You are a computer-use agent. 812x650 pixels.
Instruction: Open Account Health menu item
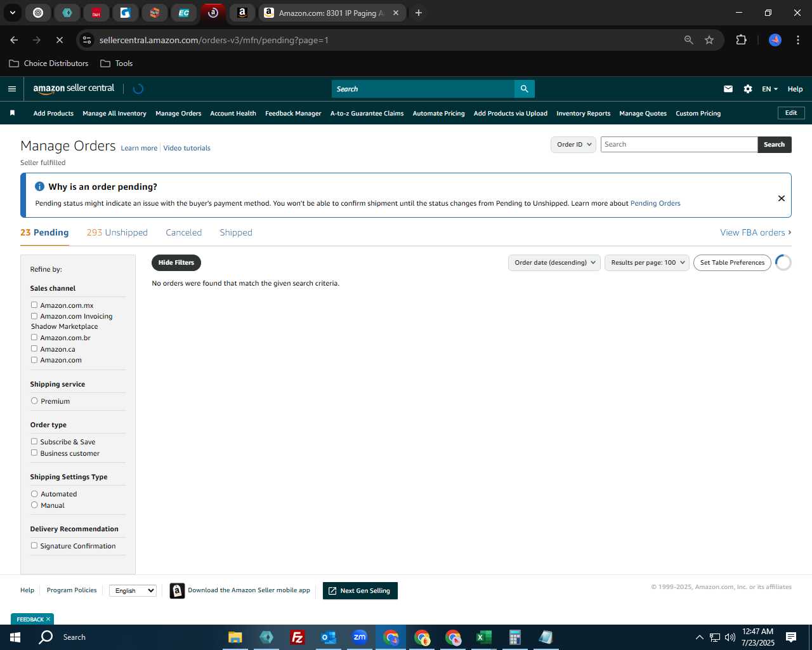pos(233,114)
